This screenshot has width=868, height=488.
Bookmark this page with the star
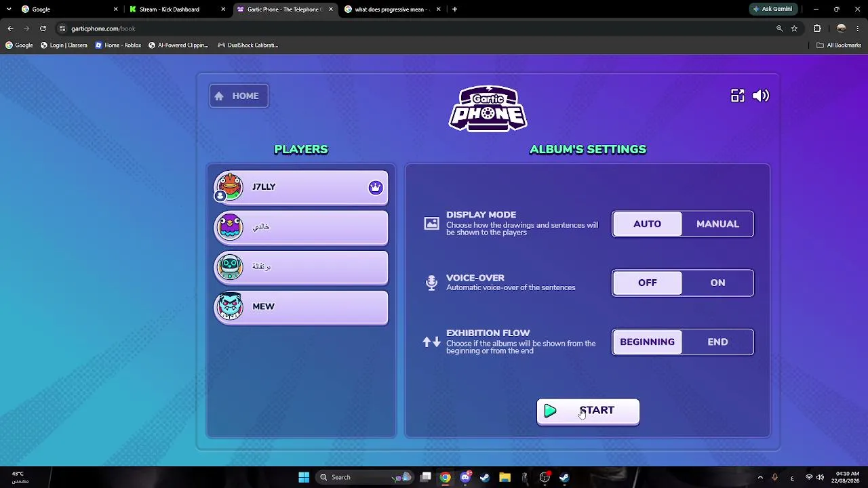tap(794, 28)
